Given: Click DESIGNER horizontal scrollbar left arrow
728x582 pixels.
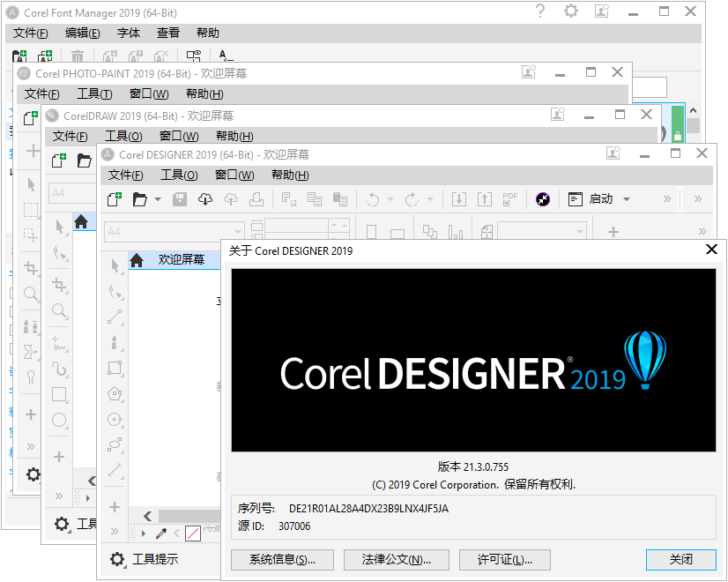Looking at the screenshot, I should pyautogui.click(x=148, y=516).
